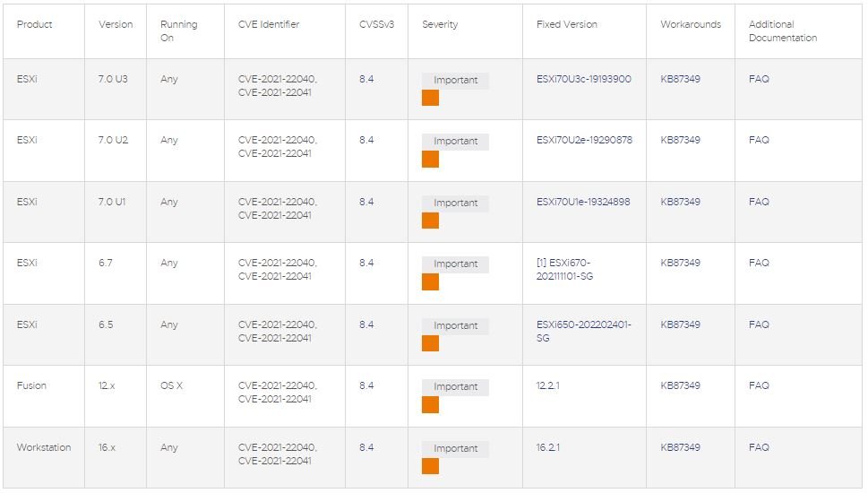Open KB87349 workaround for ESXi 6.7

(680, 263)
